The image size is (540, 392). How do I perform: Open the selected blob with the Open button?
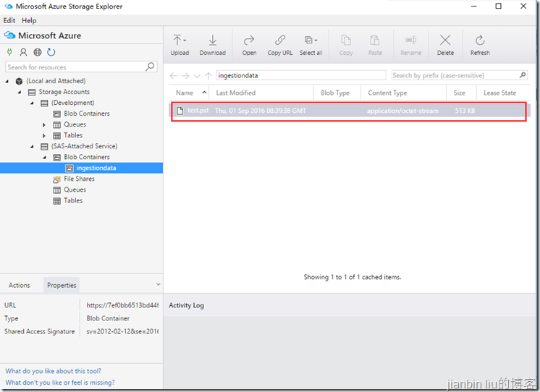(249, 45)
